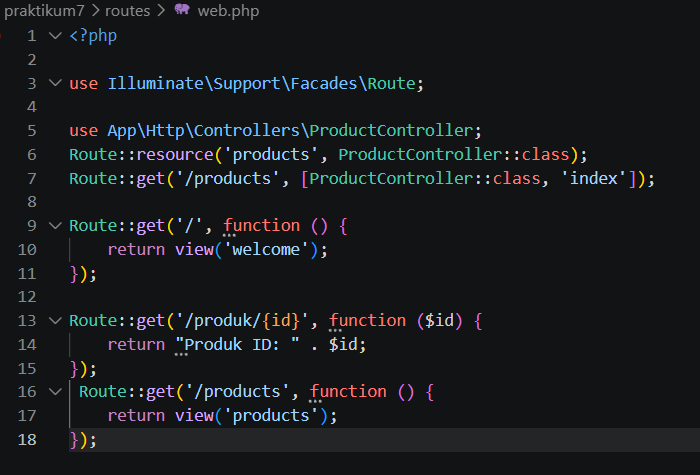Viewport: 700px width, 475px height.
Task: Click the App\Http\Controllers namespace on line 5
Action: click(x=203, y=130)
